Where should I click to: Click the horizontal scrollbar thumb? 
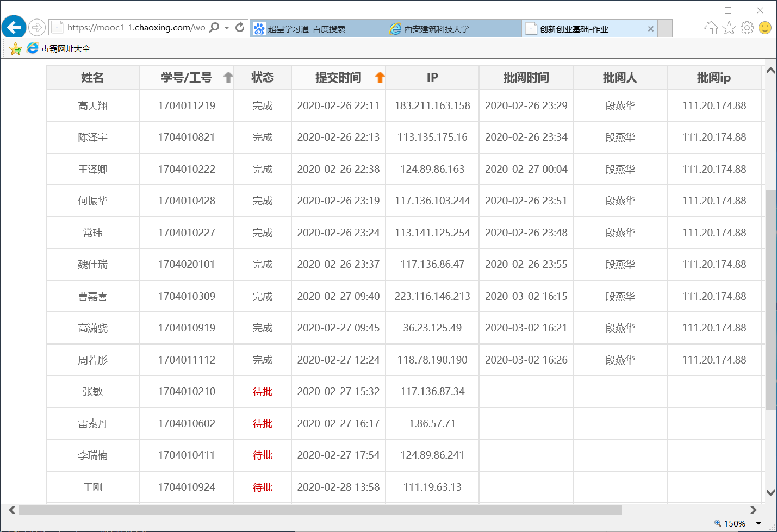pos(320,510)
